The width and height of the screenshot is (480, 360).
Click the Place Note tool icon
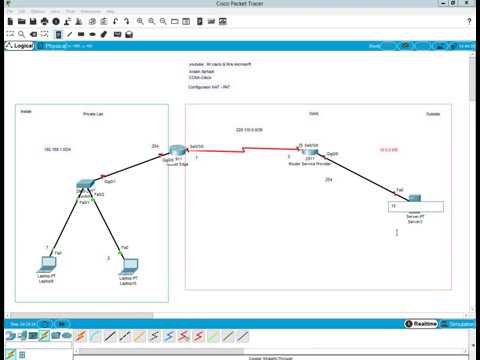[58, 34]
